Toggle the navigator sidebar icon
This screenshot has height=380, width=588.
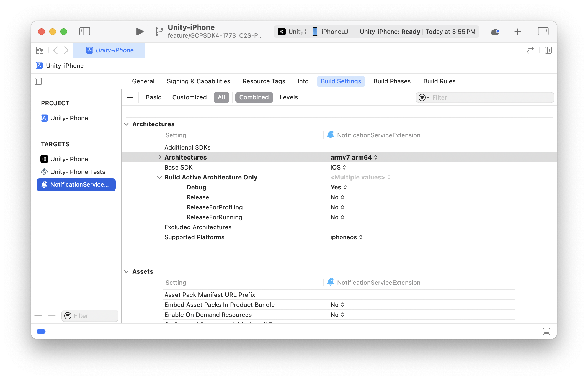(85, 31)
